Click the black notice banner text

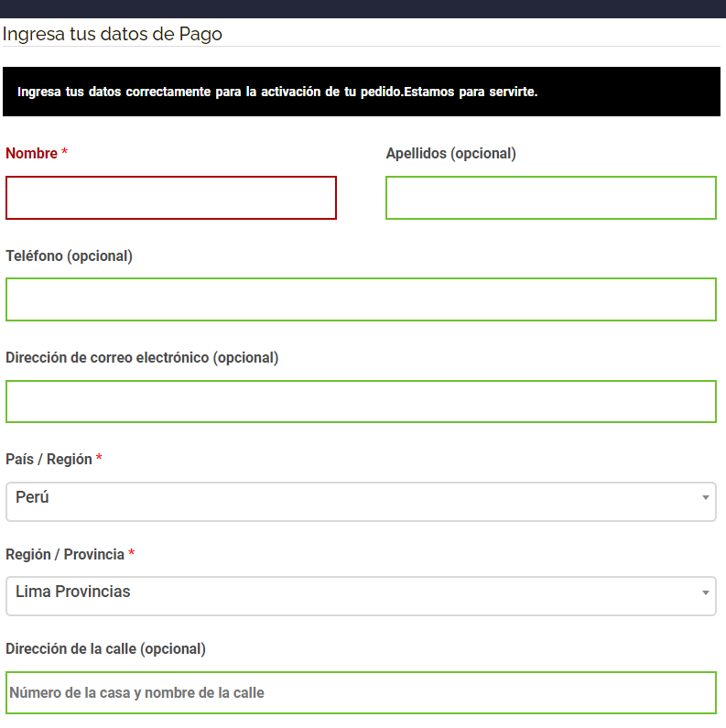pyautogui.click(x=277, y=92)
